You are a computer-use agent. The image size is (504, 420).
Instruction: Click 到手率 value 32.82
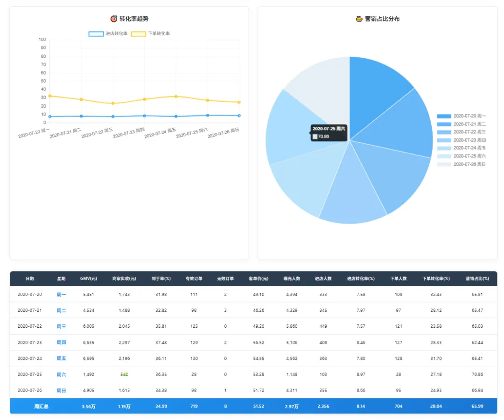[161, 310]
